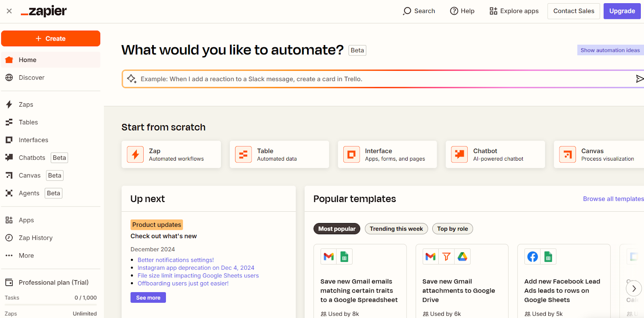Close the sidebar with the X icon
Image resolution: width=644 pixels, height=318 pixels.
[9, 11]
